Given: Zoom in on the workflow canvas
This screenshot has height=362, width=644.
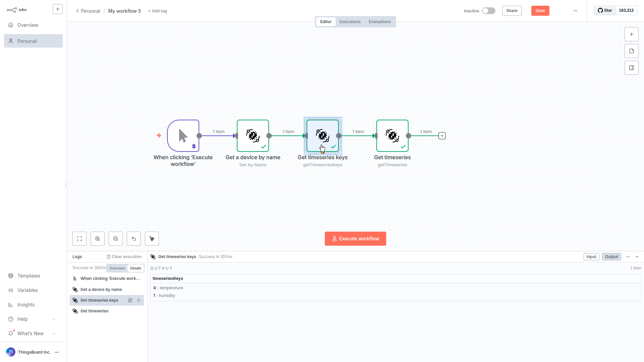Looking at the screenshot, I should click(x=98, y=239).
